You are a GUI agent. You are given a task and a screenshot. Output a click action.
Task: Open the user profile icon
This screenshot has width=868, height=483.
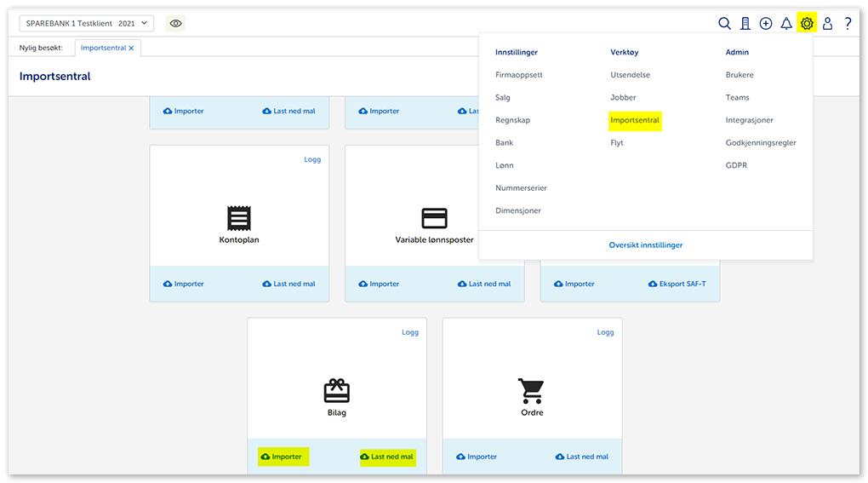pyautogui.click(x=827, y=24)
